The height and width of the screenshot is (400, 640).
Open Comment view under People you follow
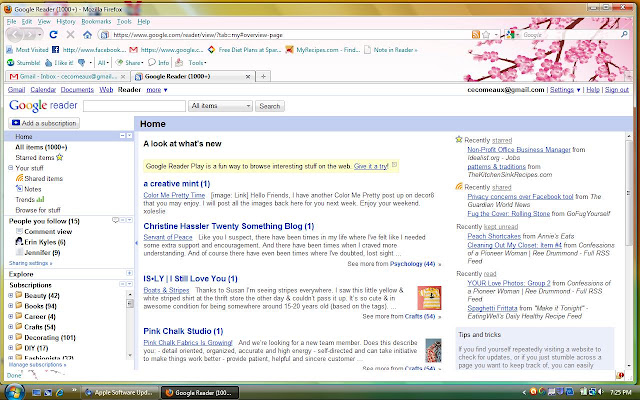pos(44,231)
